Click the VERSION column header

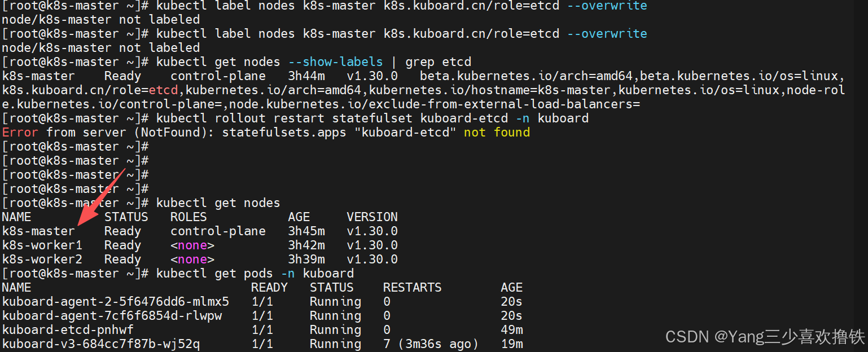pyautogui.click(x=372, y=217)
